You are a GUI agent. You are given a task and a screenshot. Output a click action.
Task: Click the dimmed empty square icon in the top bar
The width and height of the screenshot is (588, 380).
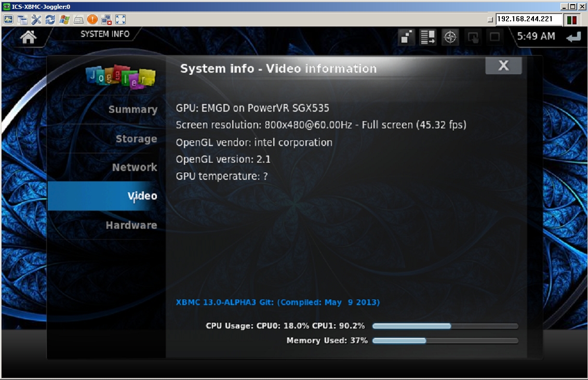(x=495, y=37)
